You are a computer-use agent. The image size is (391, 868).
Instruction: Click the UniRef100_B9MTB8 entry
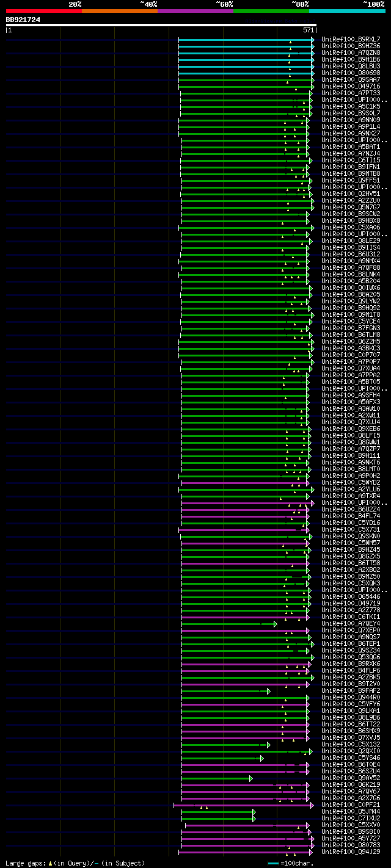(x=351, y=173)
